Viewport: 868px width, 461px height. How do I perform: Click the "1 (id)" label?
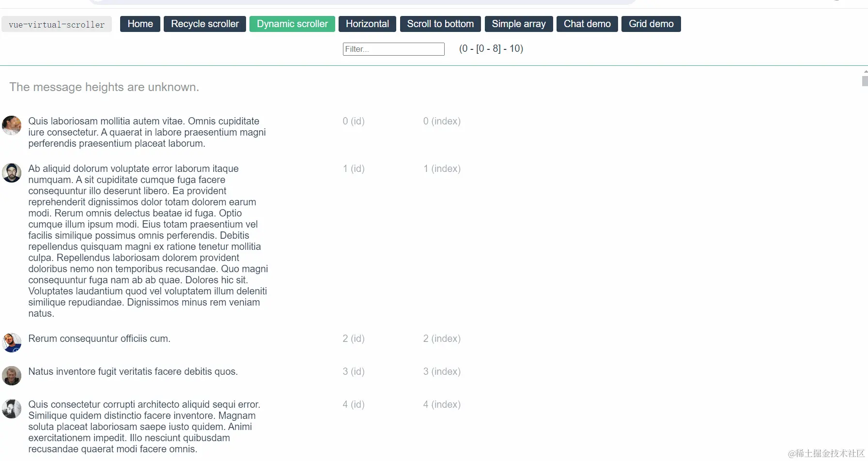click(354, 169)
